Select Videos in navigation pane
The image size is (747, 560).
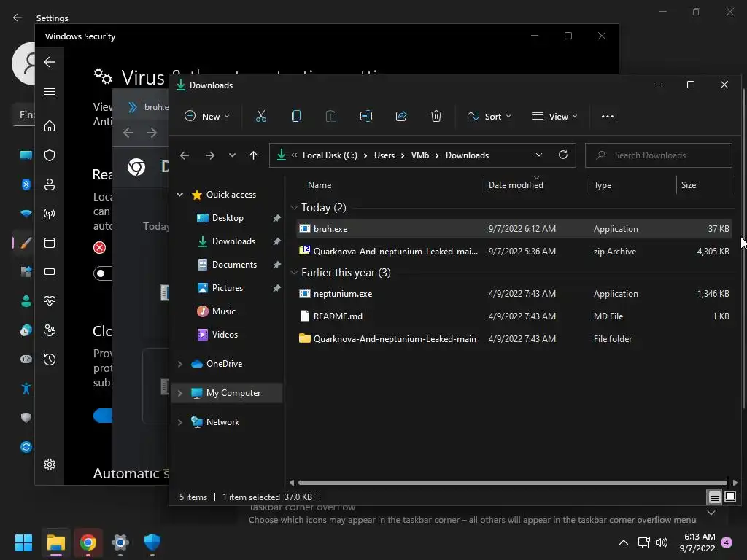[225, 334]
